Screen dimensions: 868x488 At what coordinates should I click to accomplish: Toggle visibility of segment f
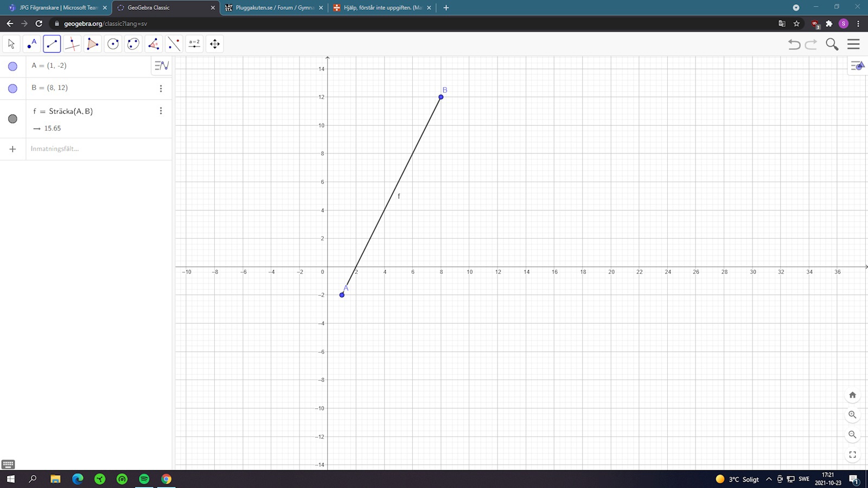[12, 119]
